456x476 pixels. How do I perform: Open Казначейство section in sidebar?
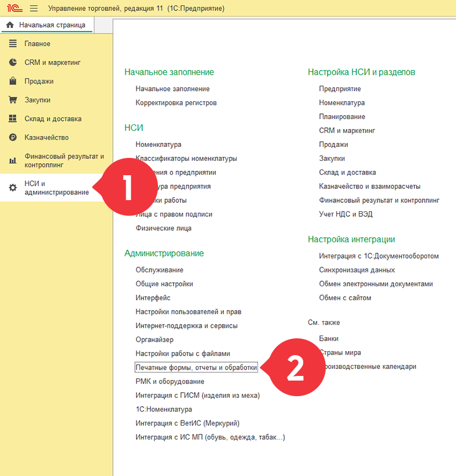coord(46,138)
